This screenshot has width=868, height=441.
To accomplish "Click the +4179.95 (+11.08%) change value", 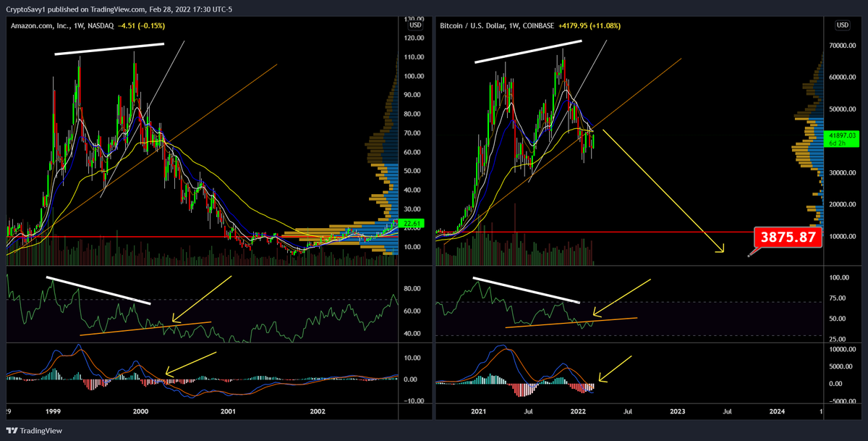I will point(590,25).
